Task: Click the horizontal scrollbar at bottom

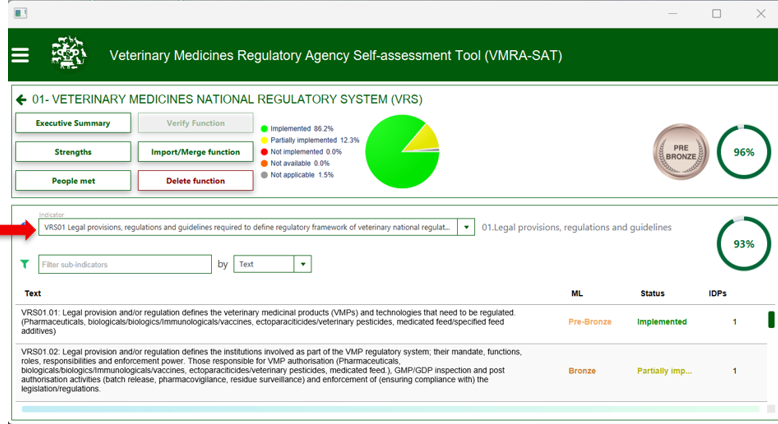Action: click(390, 409)
